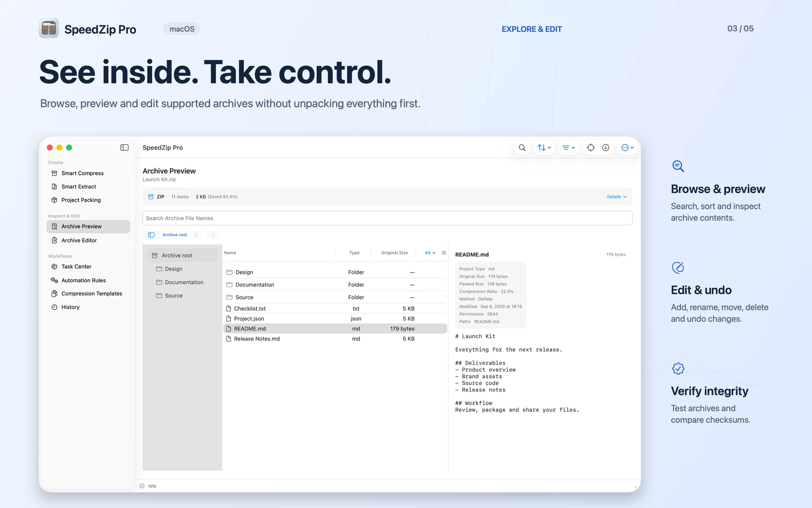Select the Release Notes.md file row
The width and height of the screenshot is (812, 508).
pyautogui.click(x=335, y=339)
